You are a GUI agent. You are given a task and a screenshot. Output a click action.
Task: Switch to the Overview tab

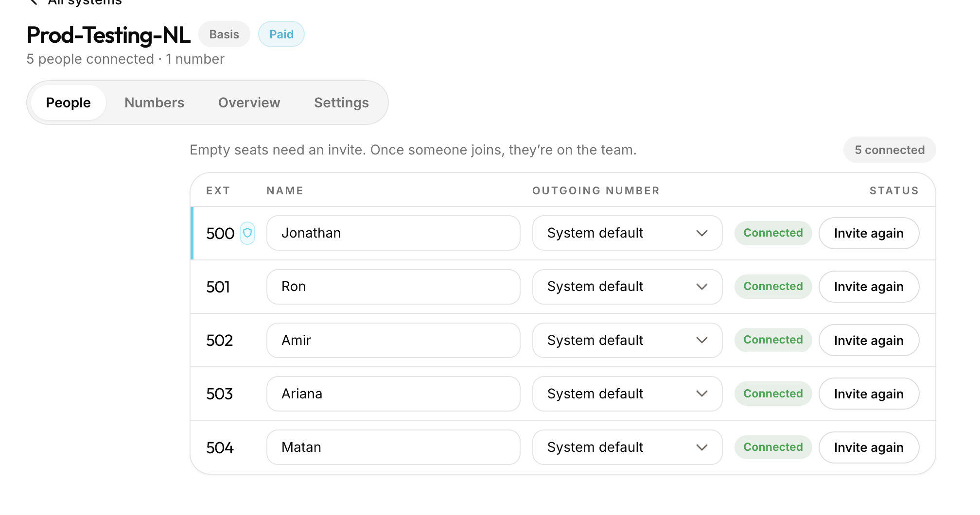coord(249,103)
